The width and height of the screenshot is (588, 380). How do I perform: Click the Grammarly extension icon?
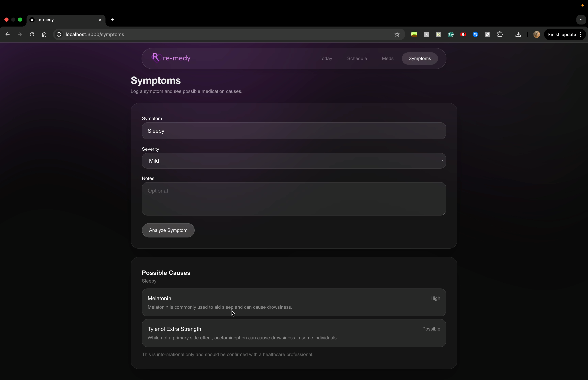click(x=451, y=35)
